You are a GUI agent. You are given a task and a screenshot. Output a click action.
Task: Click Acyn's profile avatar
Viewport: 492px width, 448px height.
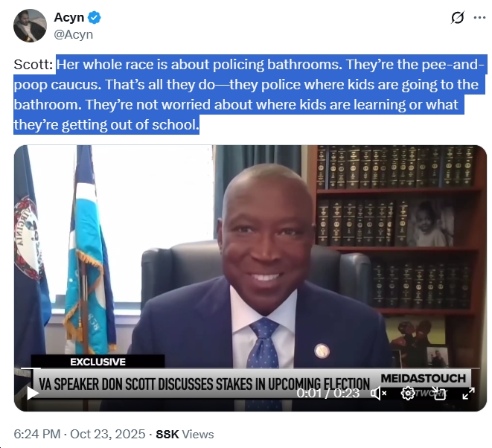[30, 25]
